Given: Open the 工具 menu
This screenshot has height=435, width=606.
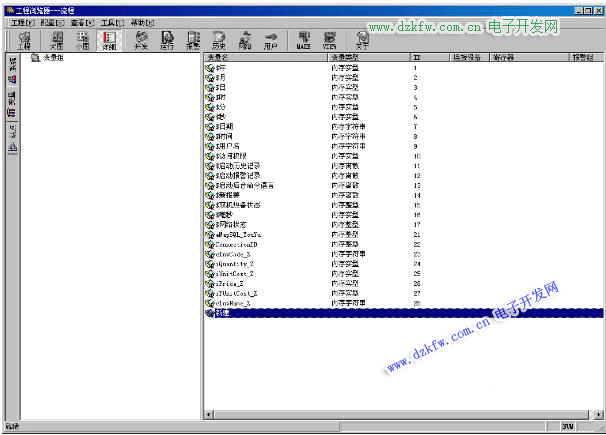Looking at the screenshot, I should click(115, 21).
